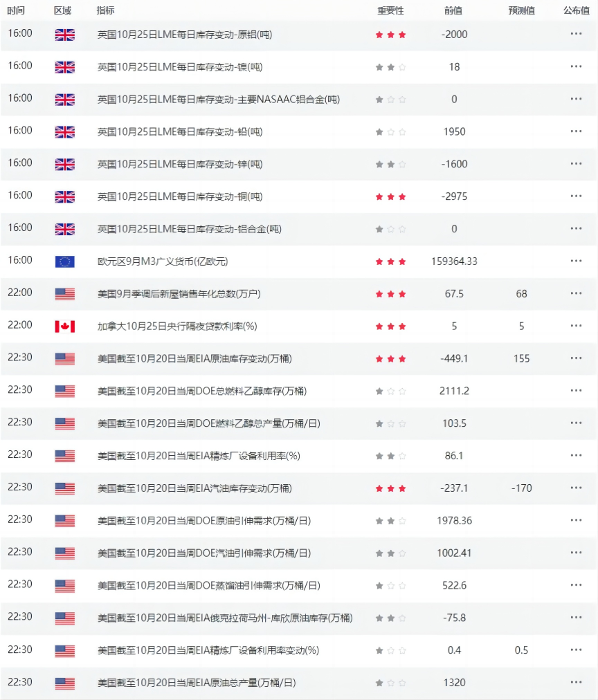Click the previous value 159364.33

(x=454, y=261)
